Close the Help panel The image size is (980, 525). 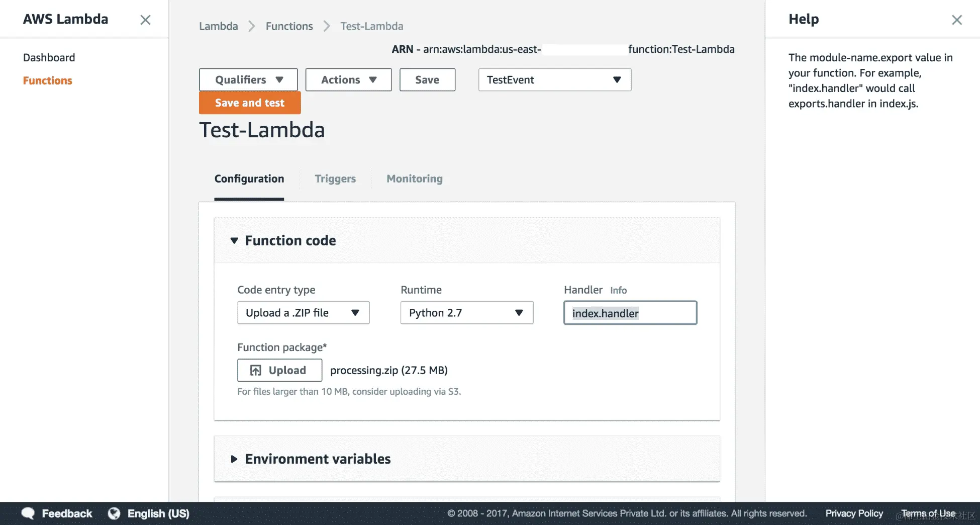point(957,20)
